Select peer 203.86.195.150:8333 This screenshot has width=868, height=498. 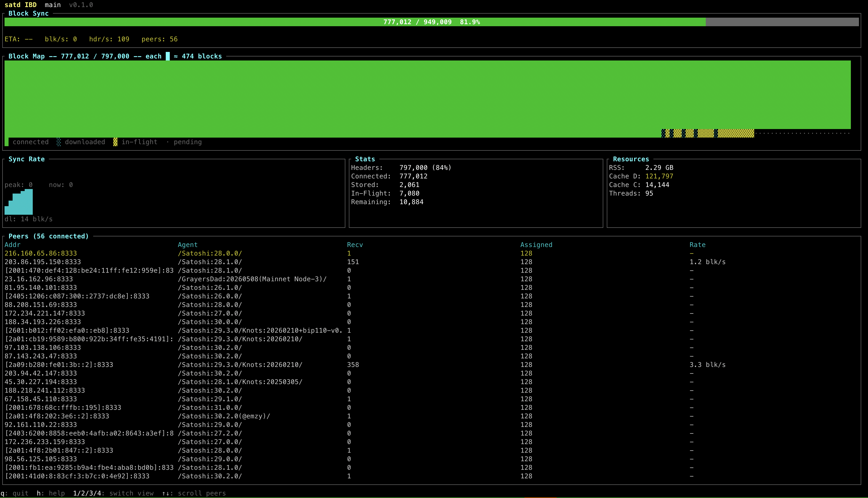click(x=432, y=262)
